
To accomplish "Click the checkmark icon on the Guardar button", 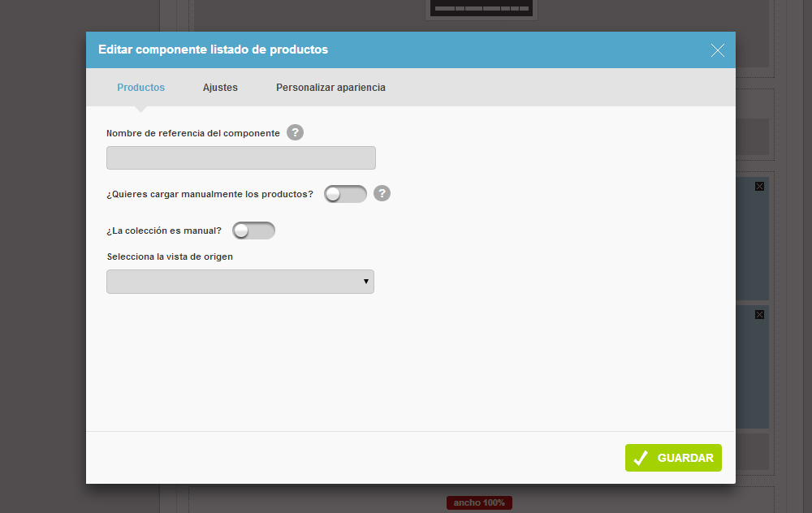I will [641, 458].
